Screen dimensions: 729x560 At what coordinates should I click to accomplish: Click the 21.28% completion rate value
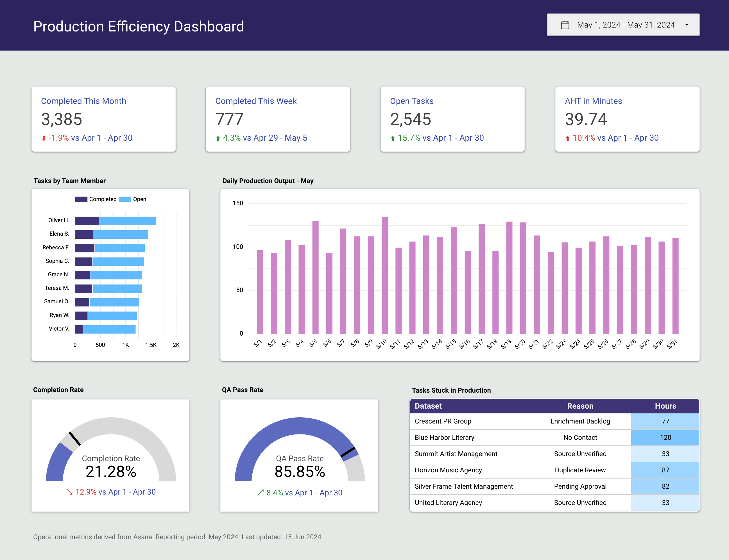point(111,472)
